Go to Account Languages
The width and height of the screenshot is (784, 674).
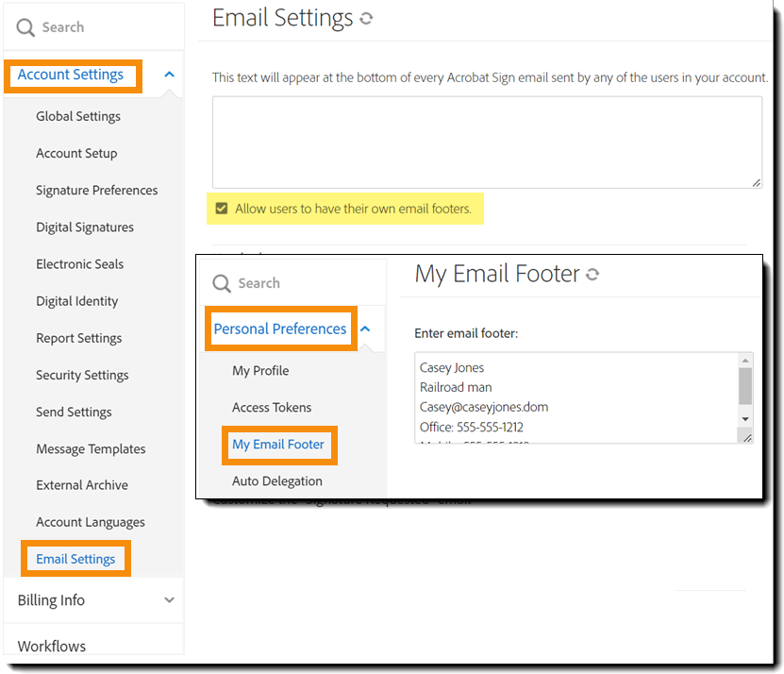coord(90,522)
